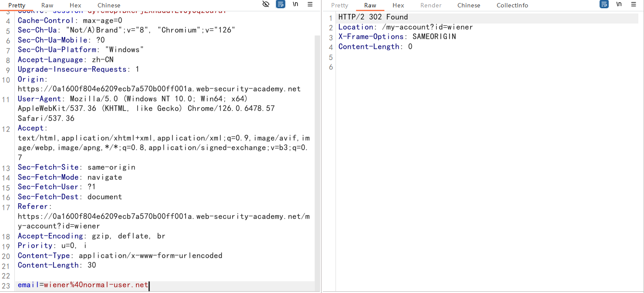Open the request panel hamburger menu
The image size is (644, 293).
pos(310,4)
